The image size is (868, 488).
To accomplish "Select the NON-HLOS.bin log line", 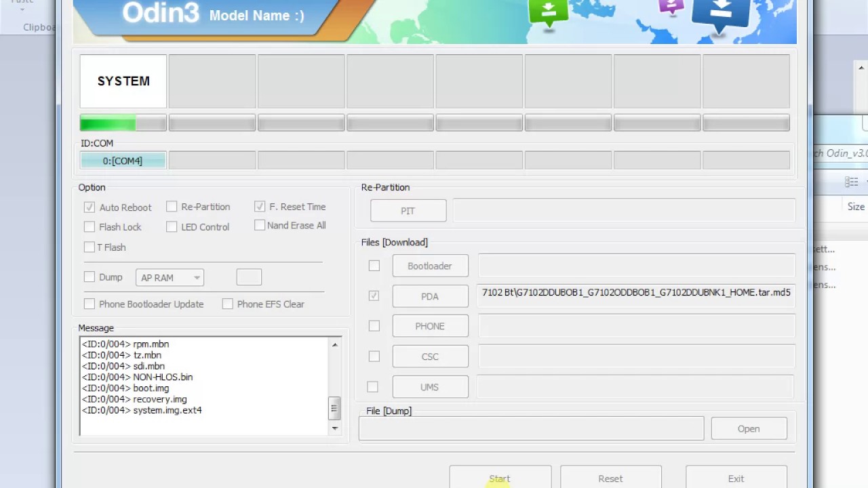I will (138, 377).
